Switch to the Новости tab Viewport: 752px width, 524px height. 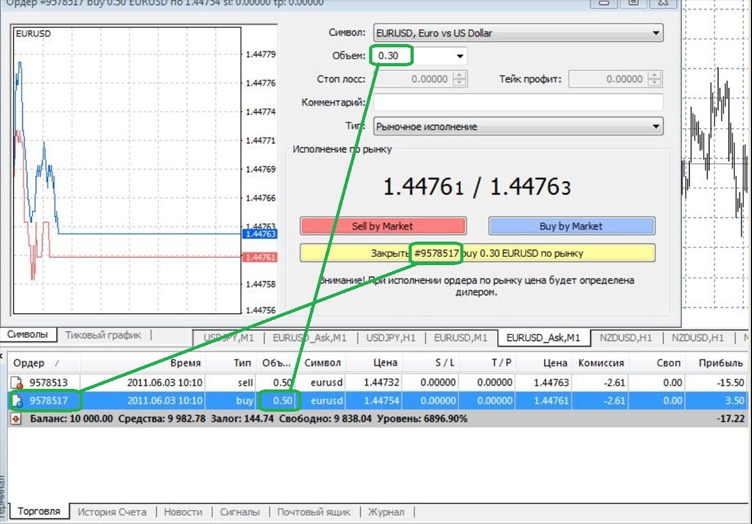coord(183,512)
